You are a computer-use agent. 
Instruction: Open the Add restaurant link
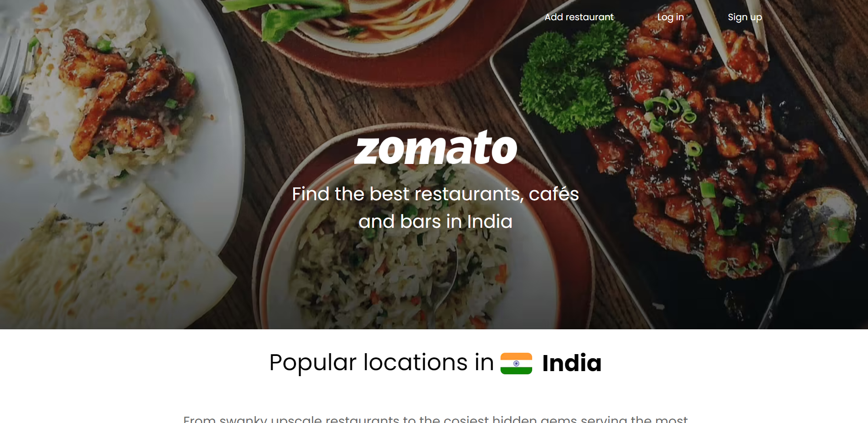579,17
